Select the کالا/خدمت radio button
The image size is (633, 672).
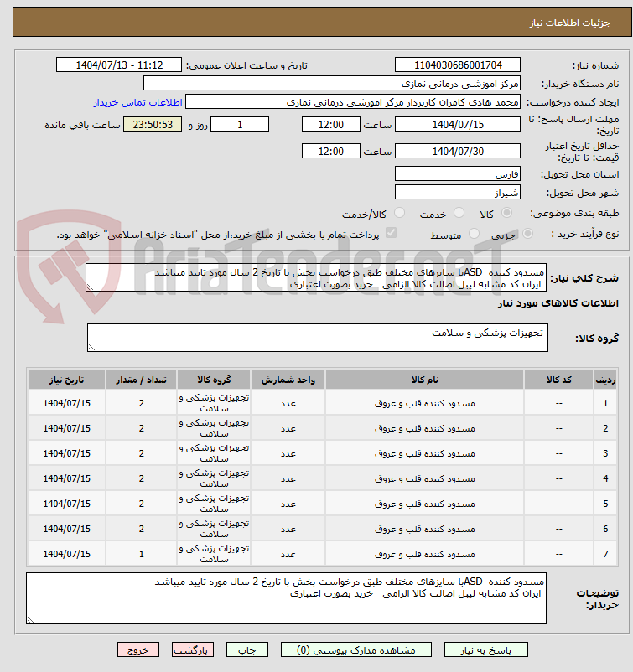[x=399, y=213]
